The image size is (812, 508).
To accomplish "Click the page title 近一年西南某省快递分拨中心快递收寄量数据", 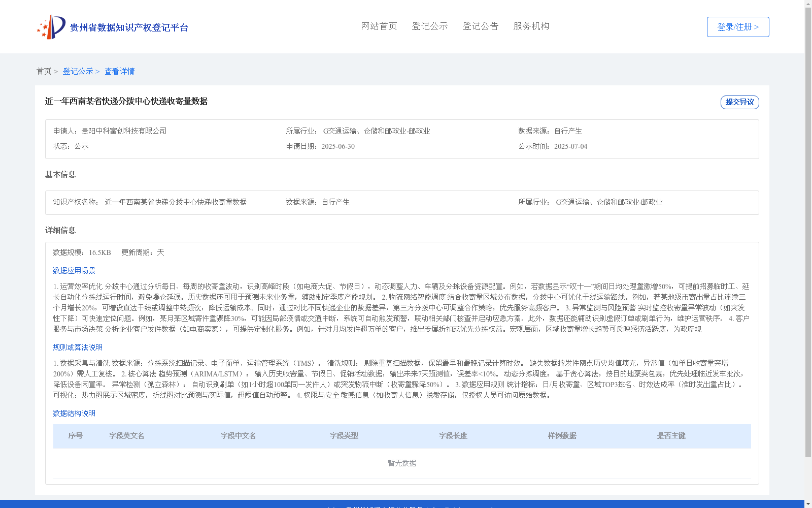I will click(126, 102).
